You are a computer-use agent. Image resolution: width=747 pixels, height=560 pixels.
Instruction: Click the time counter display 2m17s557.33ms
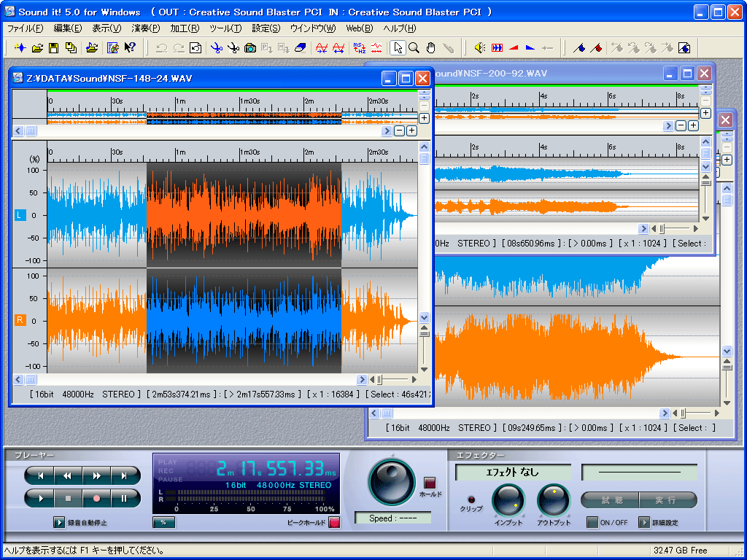(276, 469)
